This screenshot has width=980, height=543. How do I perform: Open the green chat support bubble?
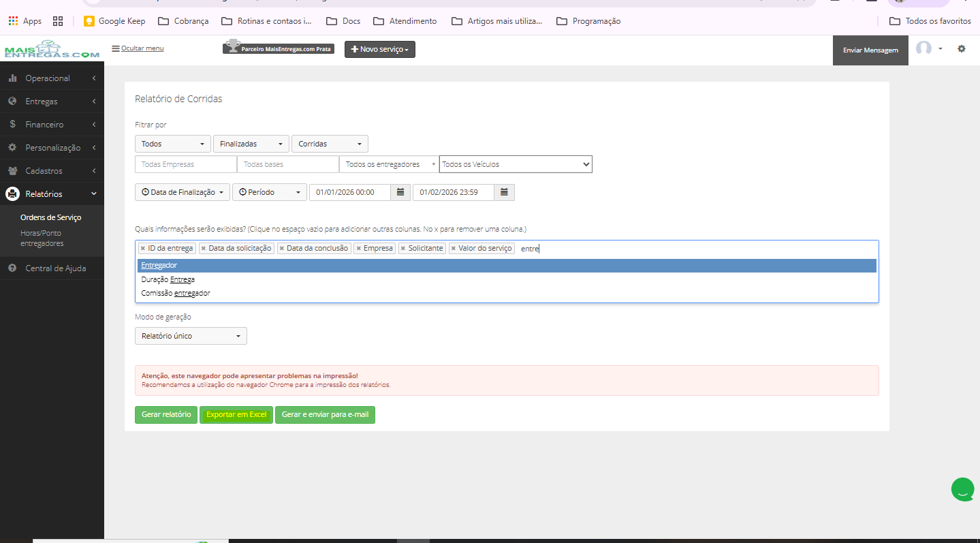click(962, 489)
